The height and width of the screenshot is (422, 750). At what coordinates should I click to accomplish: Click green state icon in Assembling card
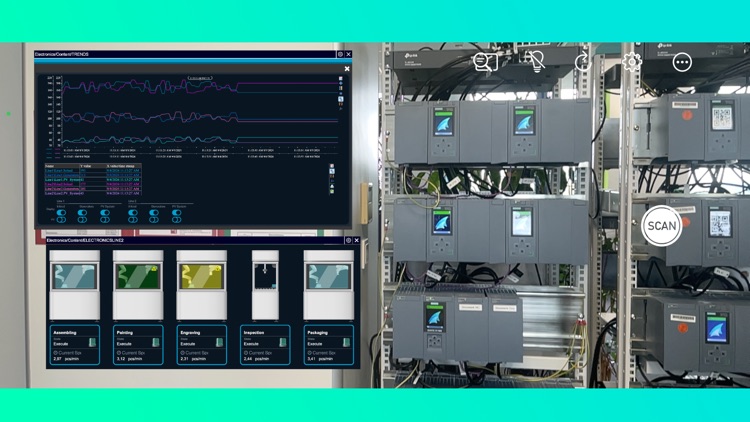click(x=92, y=342)
